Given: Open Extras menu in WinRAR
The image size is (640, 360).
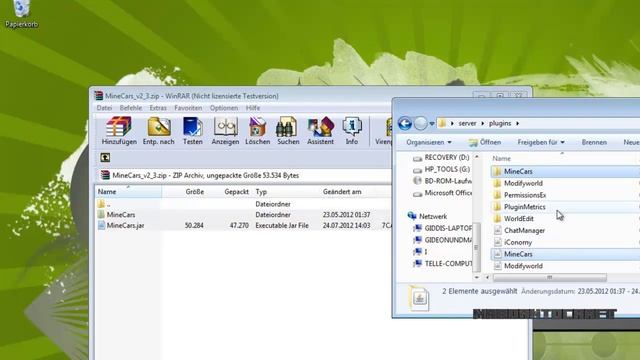Looking at the screenshot, I should tap(158, 108).
